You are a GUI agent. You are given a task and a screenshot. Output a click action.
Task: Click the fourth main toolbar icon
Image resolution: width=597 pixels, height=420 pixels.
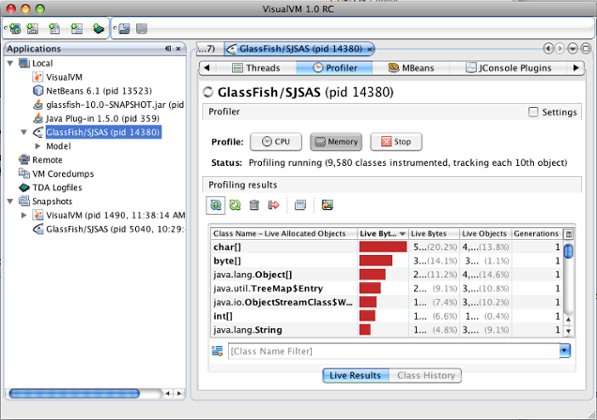77,29
